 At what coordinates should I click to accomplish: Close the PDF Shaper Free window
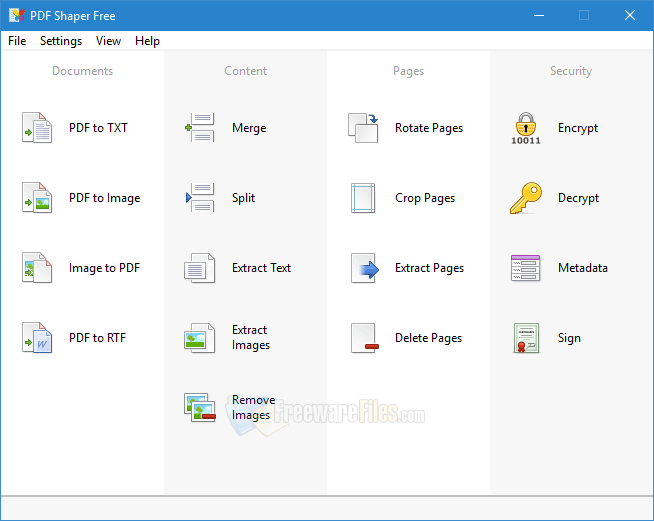(630, 15)
